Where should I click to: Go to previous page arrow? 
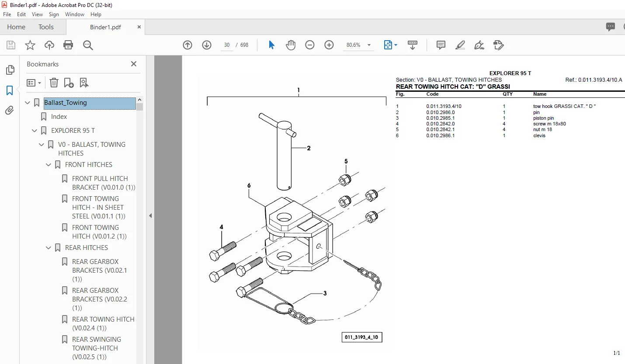[x=187, y=45]
